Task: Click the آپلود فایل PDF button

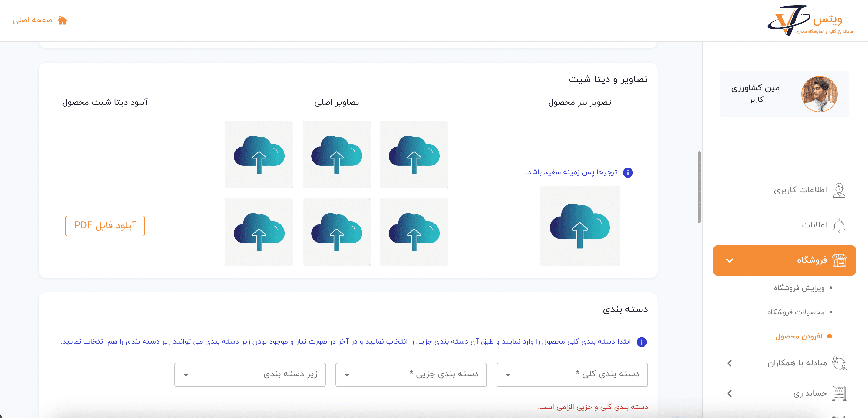Action: click(105, 226)
